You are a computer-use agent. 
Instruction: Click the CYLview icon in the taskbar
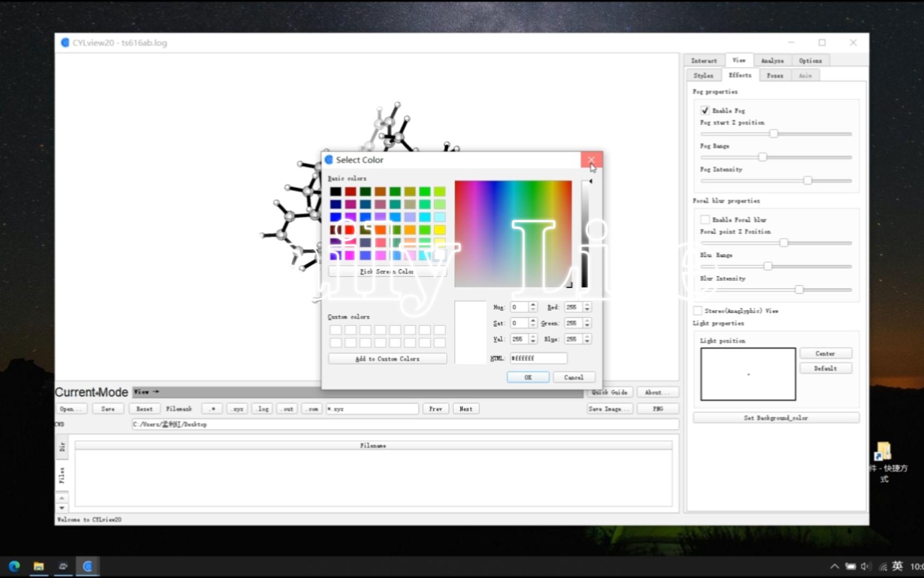[x=88, y=566]
